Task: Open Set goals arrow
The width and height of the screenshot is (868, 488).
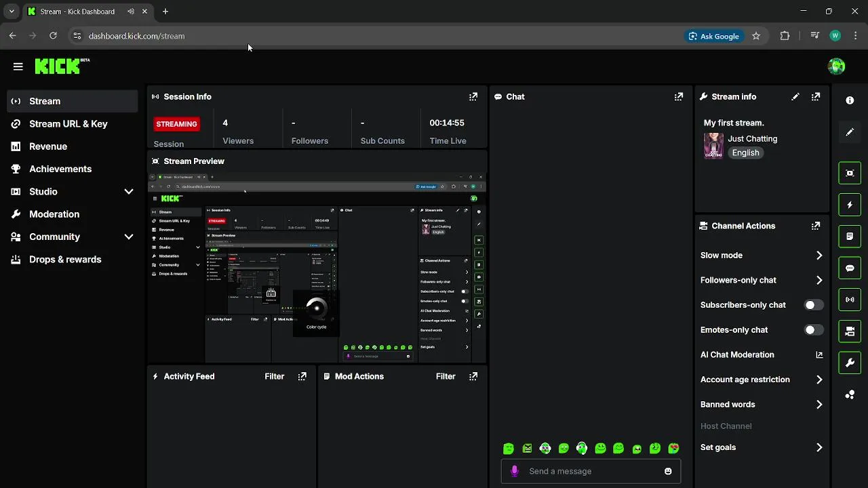Action: tap(819, 447)
